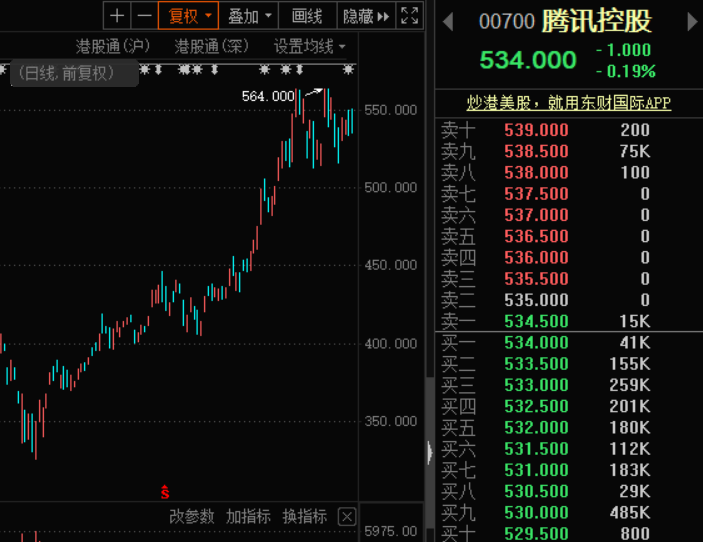Select 卖八 price 538.000

(x=536, y=172)
